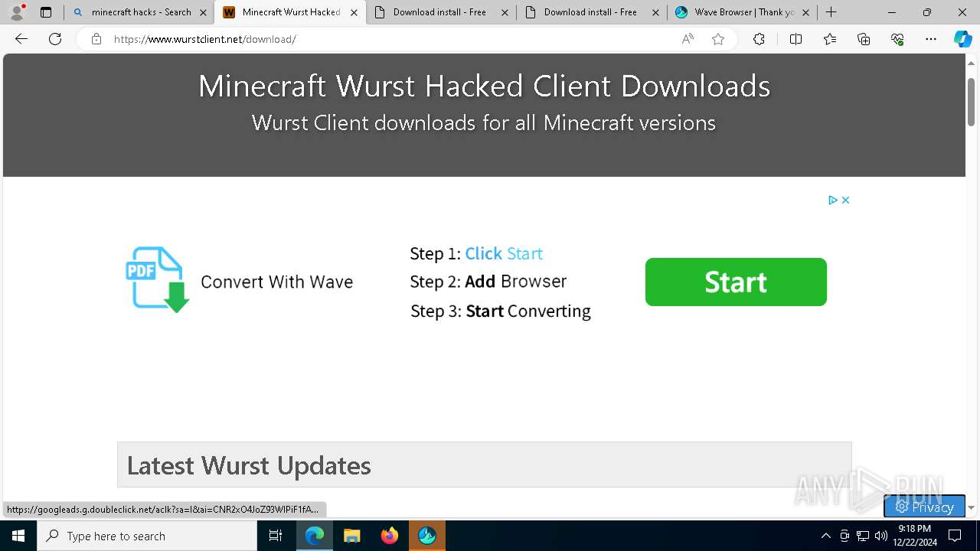The image size is (980, 551).
Task: Open the Split screen icon
Action: [795, 39]
